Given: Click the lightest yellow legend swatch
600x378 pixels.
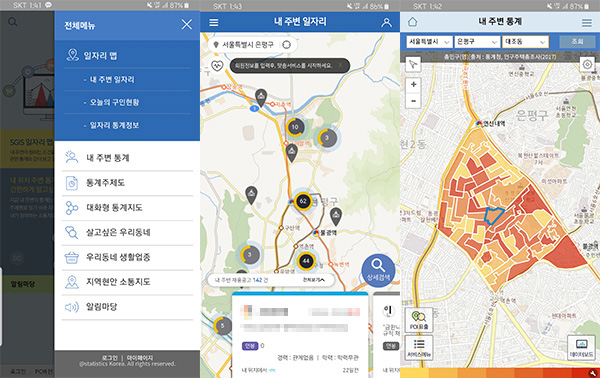Looking at the screenshot, I should (414, 373).
